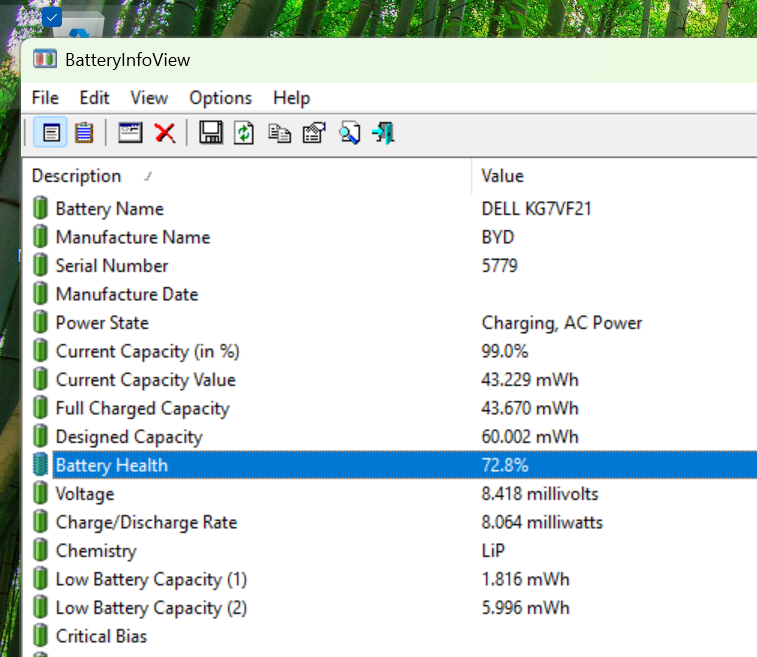Click the battery icon beside Critical Bias
757x657 pixels.
coord(41,635)
